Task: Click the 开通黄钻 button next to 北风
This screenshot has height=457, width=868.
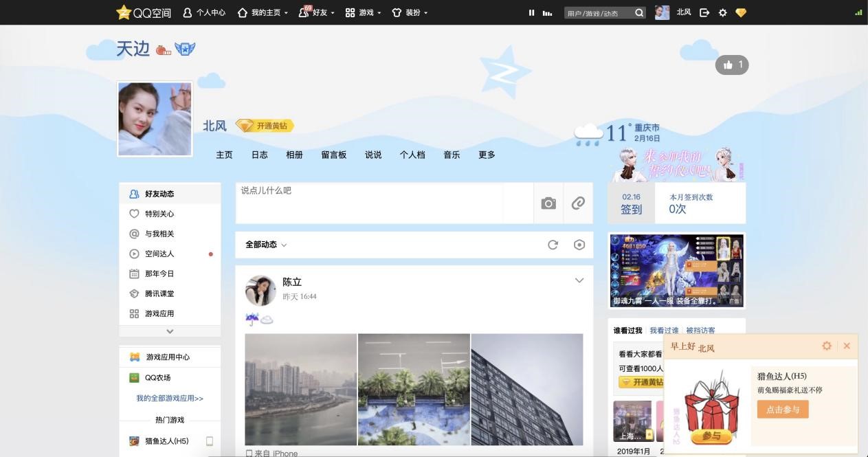Action: (265, 126)
